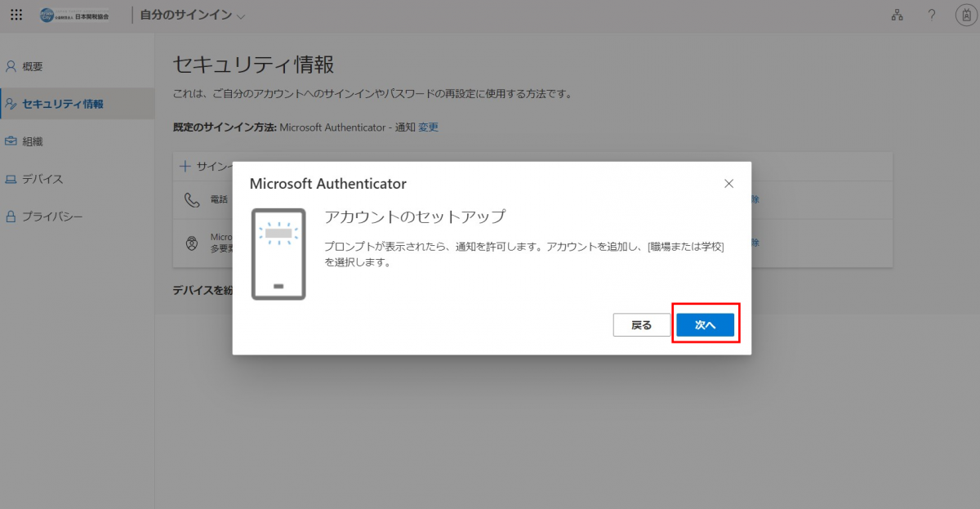
Task: Click the 次へ button
Action: pyautogui.click(x=706, y=325)
